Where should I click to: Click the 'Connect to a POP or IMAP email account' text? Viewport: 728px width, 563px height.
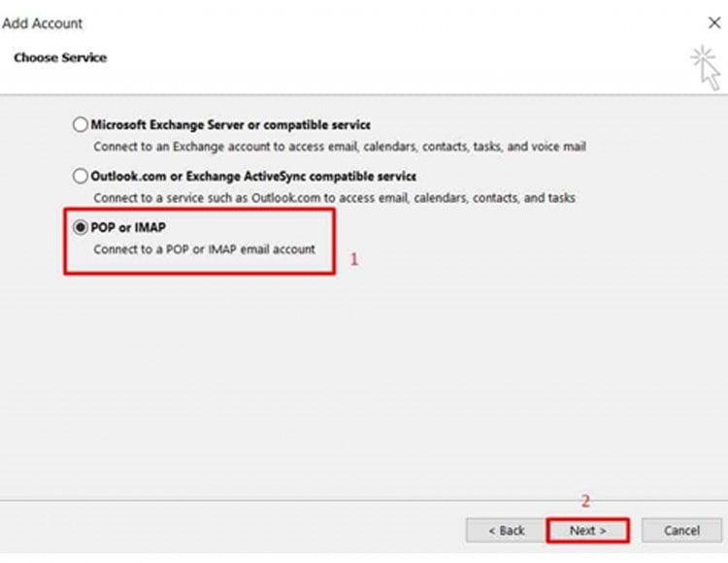point(204,249)
